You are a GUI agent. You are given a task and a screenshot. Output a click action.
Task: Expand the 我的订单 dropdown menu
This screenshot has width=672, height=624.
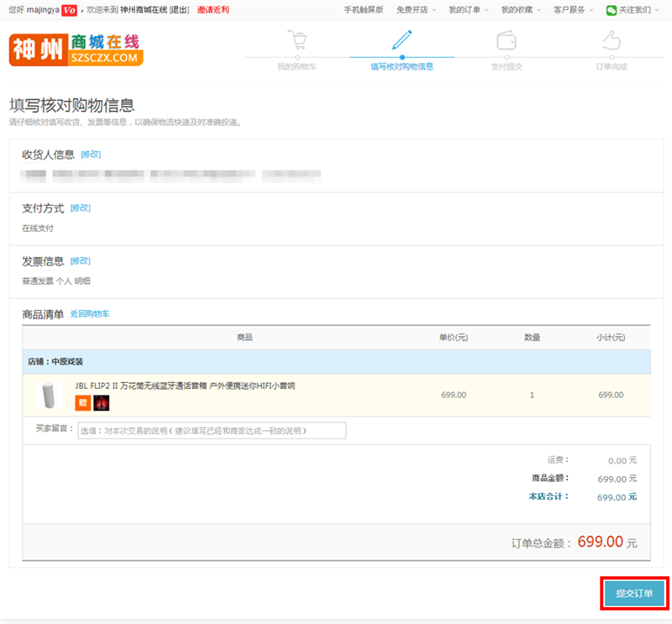click(x=468, y=10)
